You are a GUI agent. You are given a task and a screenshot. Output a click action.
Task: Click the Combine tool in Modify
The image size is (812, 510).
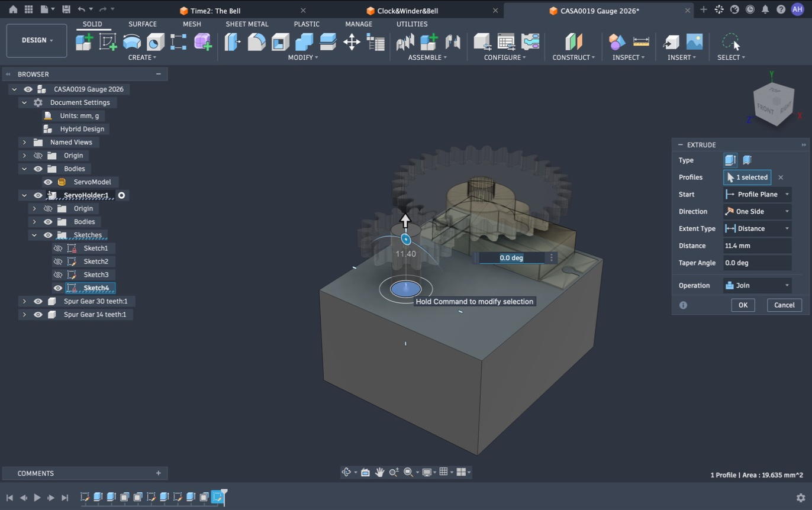point(304,42)
